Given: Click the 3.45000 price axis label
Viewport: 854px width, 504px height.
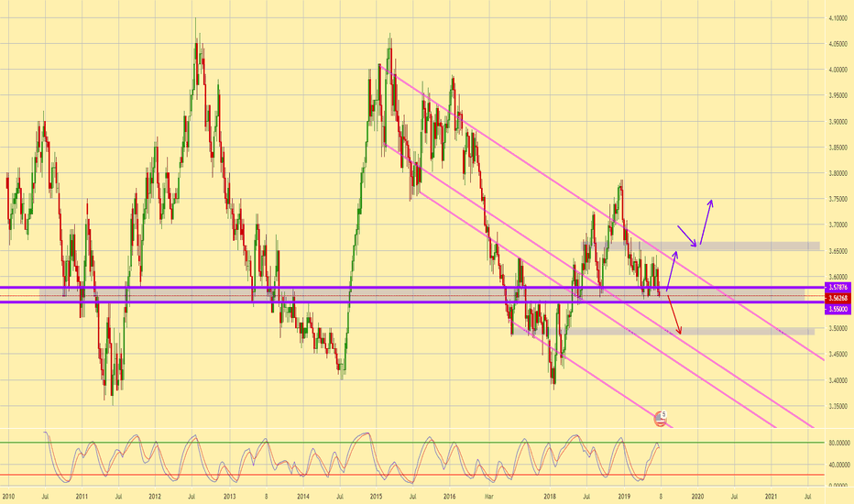Looking at the screenshot, I should click(x=838, y=355).
